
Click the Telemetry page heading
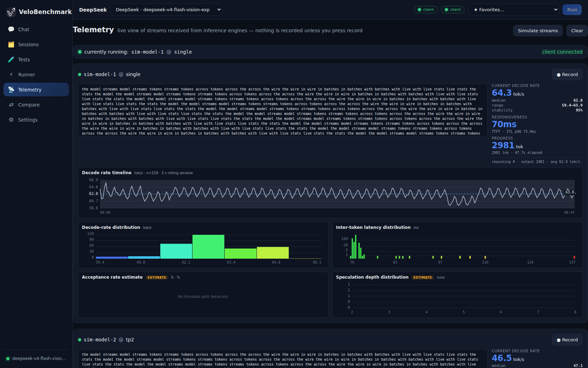[x=93, y=30]
